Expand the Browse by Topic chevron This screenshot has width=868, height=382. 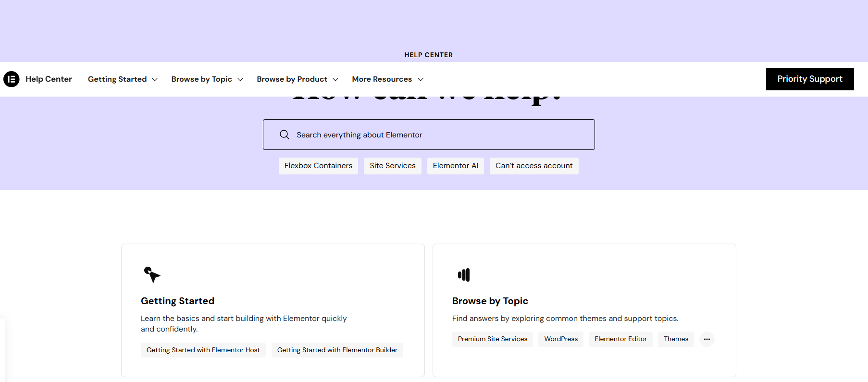tap(240, 80)
